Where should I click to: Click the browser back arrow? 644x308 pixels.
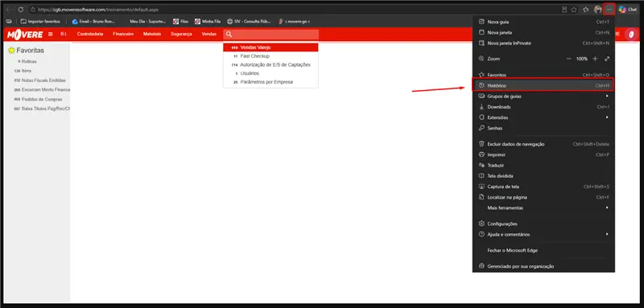10,9
